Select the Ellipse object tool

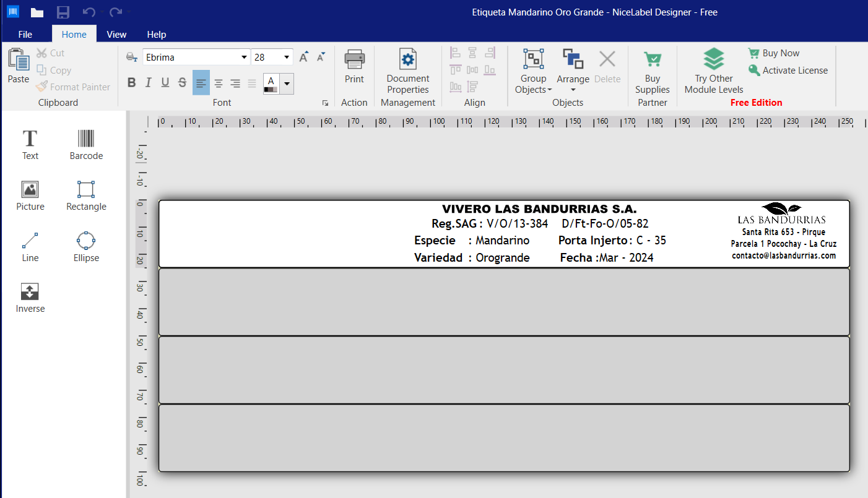coord(86,247)
